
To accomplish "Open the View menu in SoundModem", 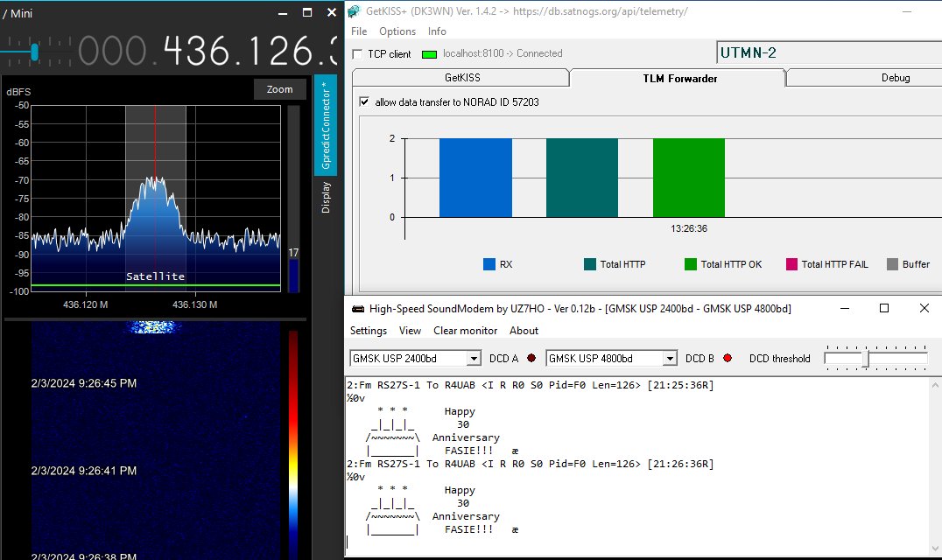I will pos(410,331).
